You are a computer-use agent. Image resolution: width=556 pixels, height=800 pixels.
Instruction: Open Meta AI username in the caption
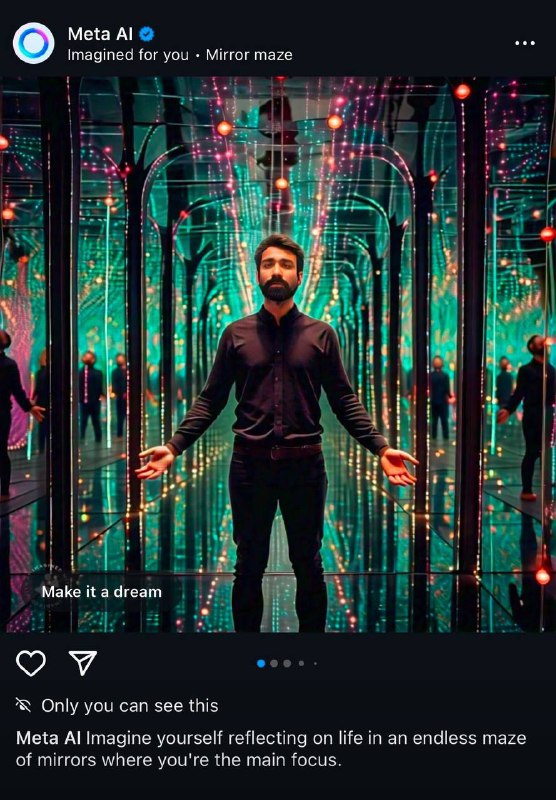(x=48, y=738)
